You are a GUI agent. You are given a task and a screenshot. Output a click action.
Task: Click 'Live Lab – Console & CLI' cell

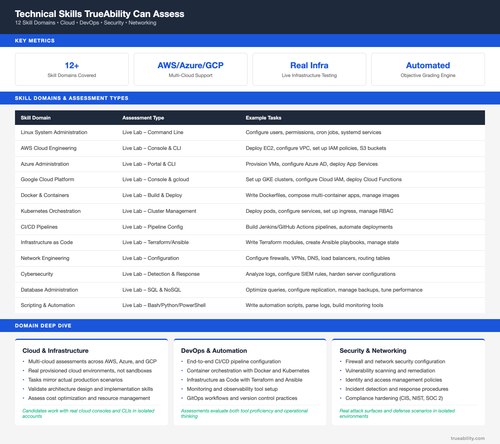152,148
